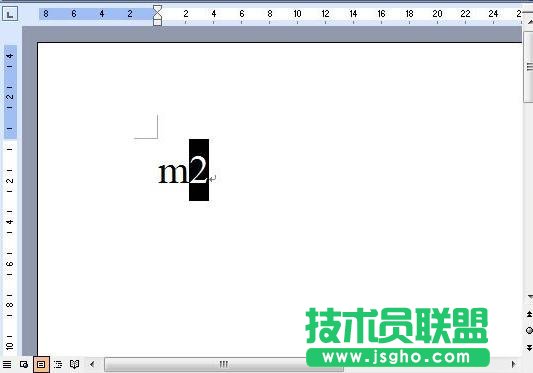Click the letter m in the document
Viewport: 533px width, 373px height.
pyautogui.click(x=174, y=173)
